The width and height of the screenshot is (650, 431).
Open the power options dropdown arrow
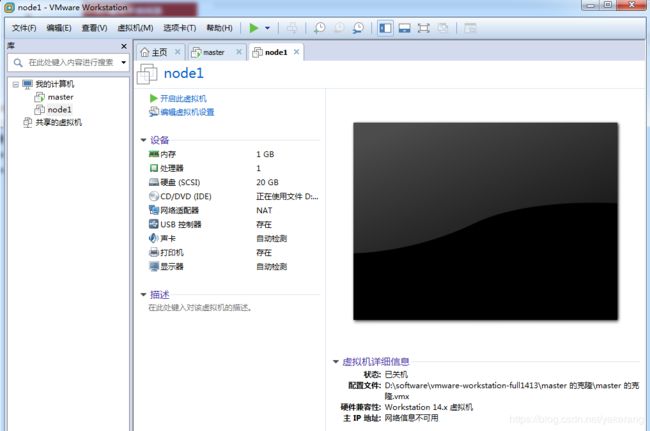point(267,28)
